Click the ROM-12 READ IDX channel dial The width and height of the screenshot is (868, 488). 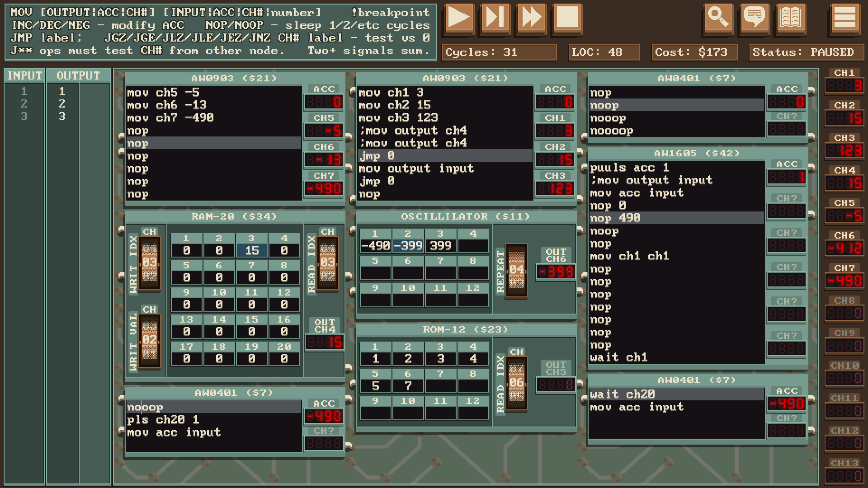pos(516,383)
